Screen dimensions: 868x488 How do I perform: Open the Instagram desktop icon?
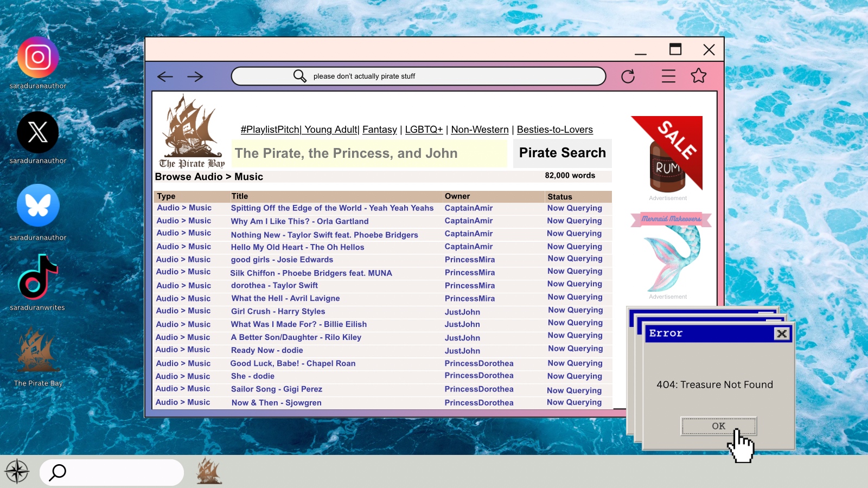(x=38, y=57)
